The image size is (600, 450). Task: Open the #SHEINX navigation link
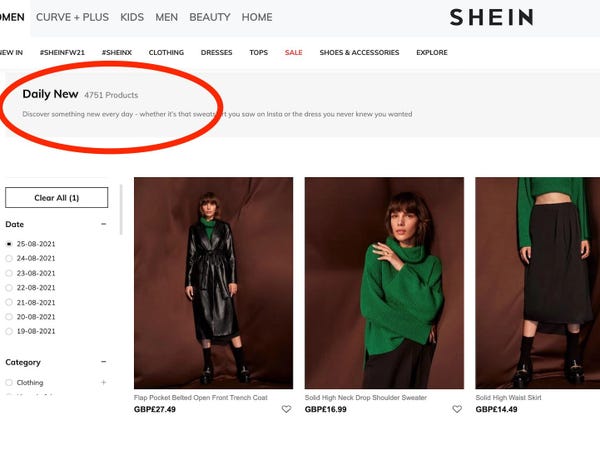pyautogui.click(x=117, y=52)
